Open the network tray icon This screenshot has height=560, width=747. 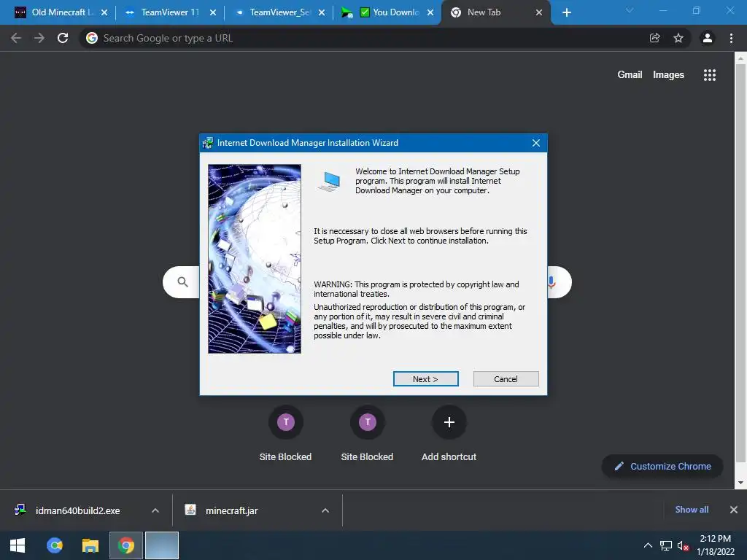click(x=666, y=545)
